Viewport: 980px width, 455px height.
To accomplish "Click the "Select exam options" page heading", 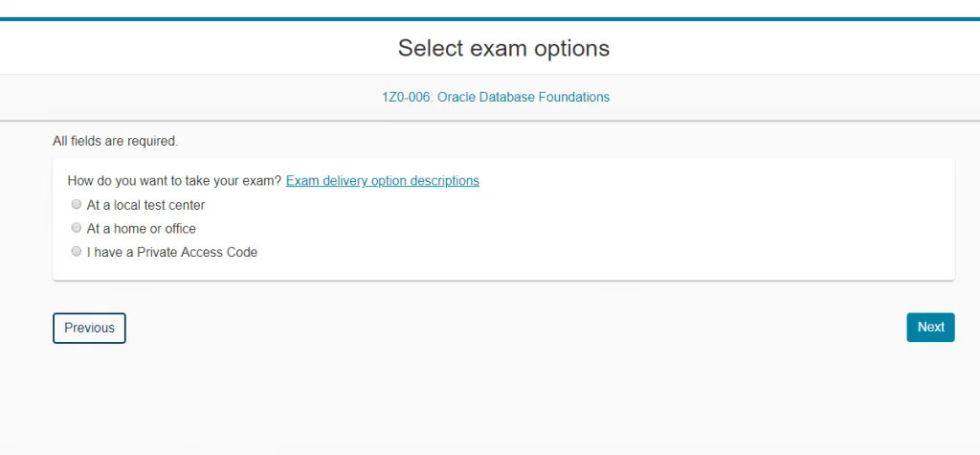I will click(503, 48).
